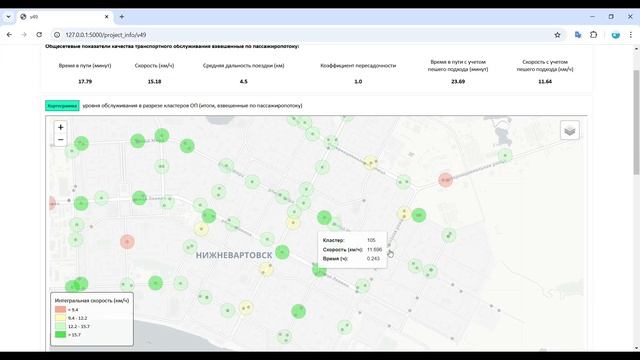Click the red legend swatch below 9.4
The image size is (640, 360).
click(x=60, y=309)
